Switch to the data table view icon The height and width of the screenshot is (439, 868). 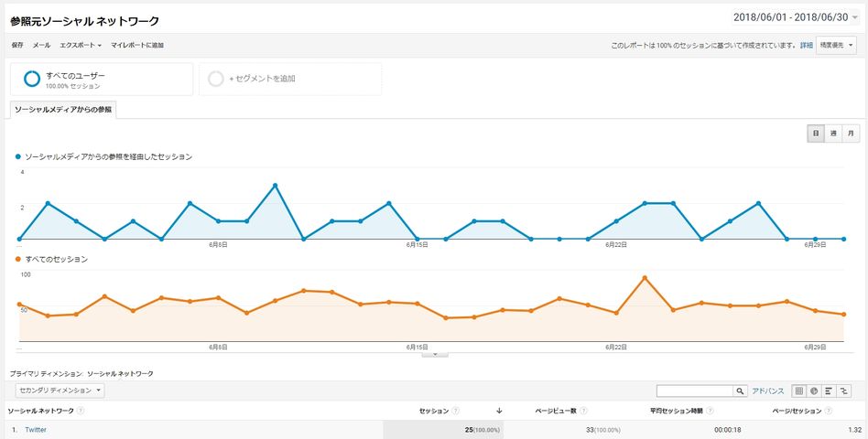click(x=799, y=391)
